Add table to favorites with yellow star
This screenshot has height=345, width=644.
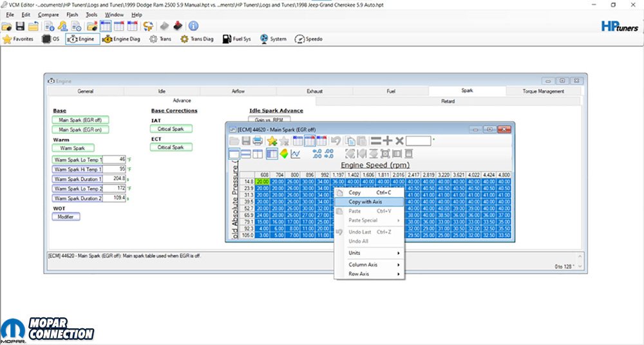point(272,141)
